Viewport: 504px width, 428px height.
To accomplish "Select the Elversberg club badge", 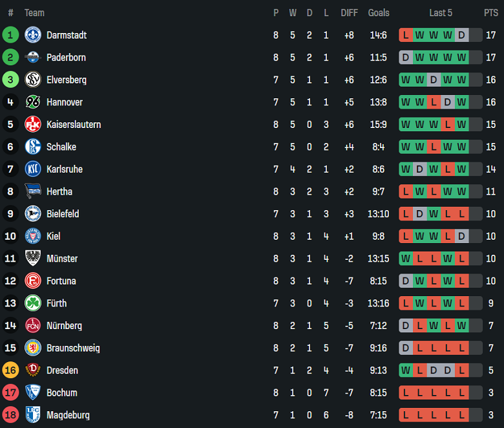I will click(33, 80).
